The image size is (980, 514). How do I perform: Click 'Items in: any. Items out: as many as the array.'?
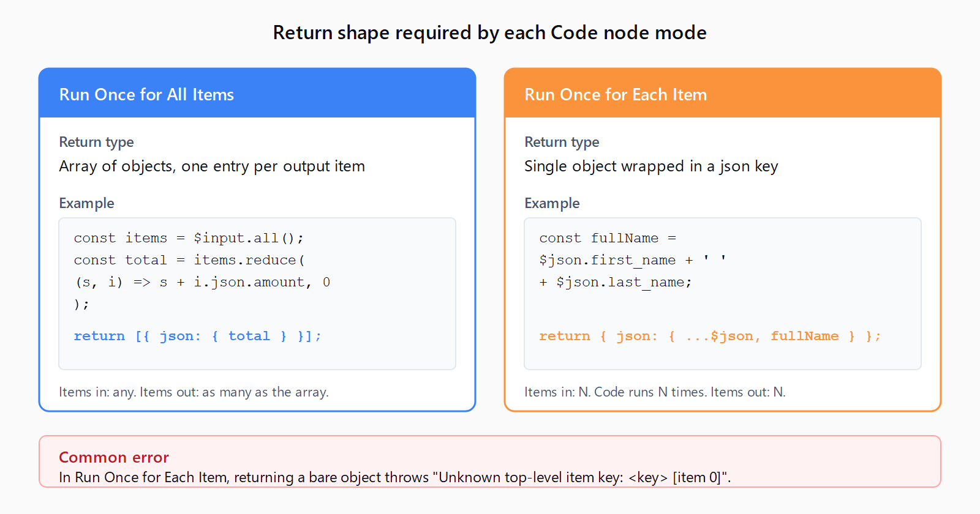194,392
